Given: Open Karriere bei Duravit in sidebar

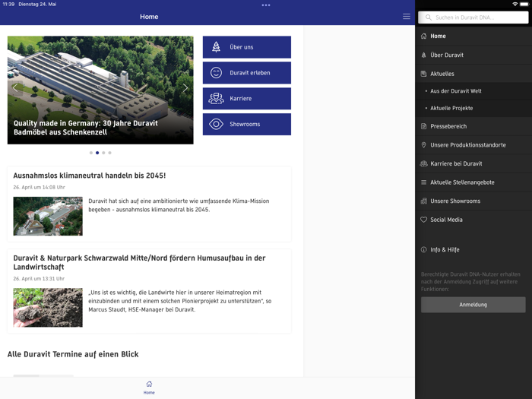Looking at the screenshot, I should pyautogui.click(x=473, y=163).
